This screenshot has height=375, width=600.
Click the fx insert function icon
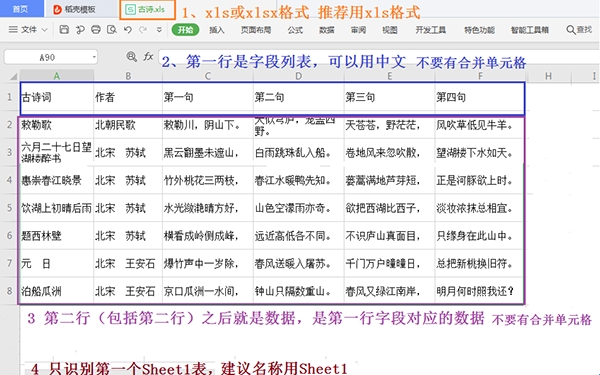(x=148, y=57)
